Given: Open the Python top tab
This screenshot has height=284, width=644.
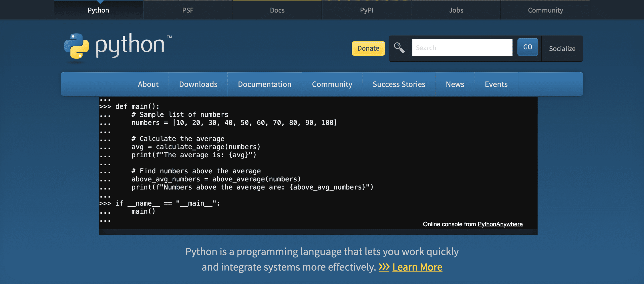Looking at the screenshot, I should coord(98,10).
